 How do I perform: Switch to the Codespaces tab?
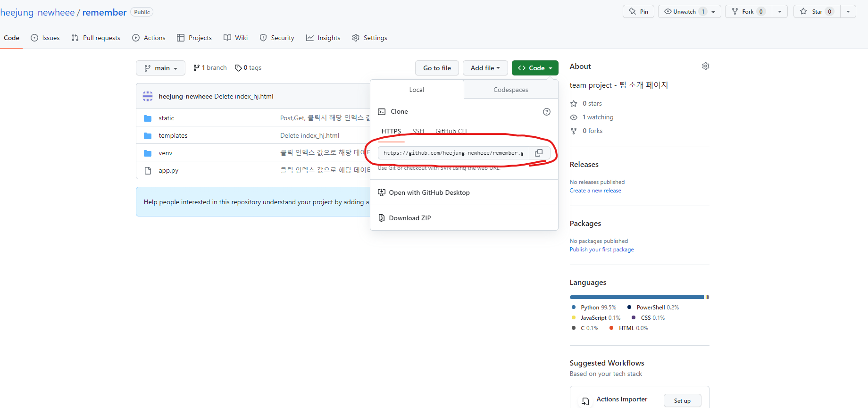click(x=511, y=90)
